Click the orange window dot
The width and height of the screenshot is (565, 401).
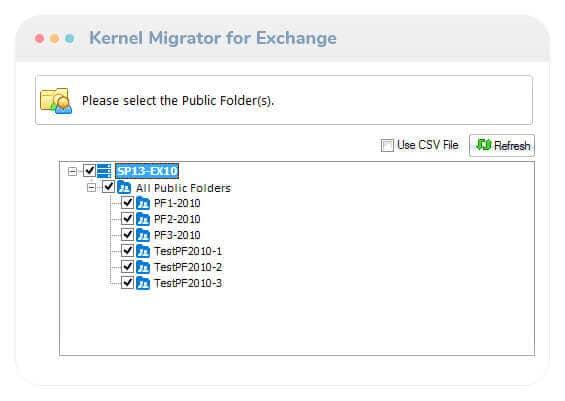(x=54, y=38)
